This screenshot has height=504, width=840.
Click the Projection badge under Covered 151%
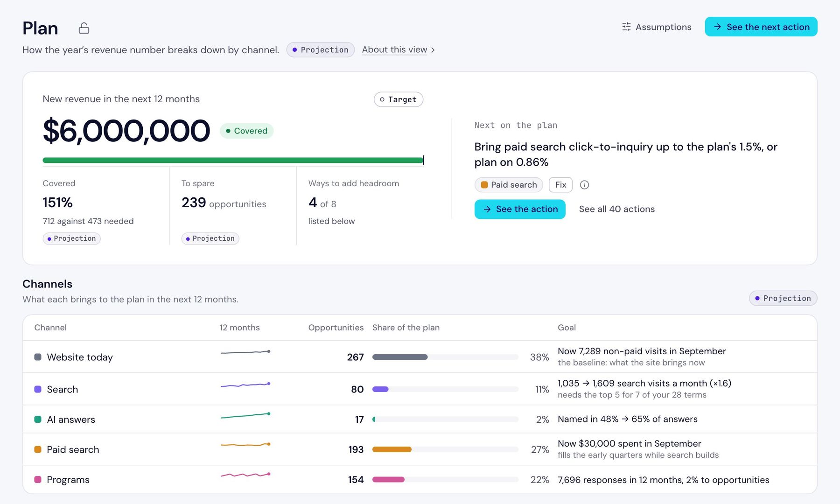click(71, 238)
